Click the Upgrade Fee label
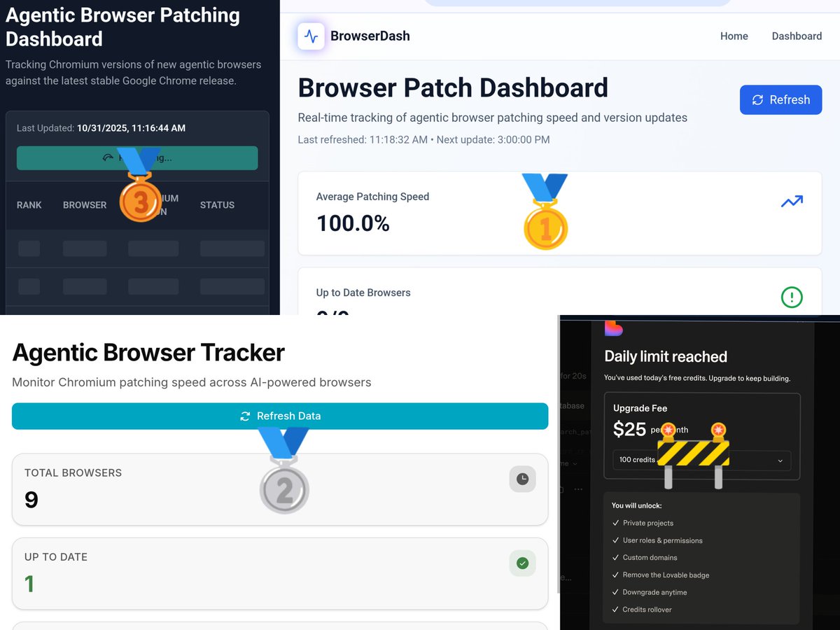Viewport: 840px width, 630px height. (640, 408)
